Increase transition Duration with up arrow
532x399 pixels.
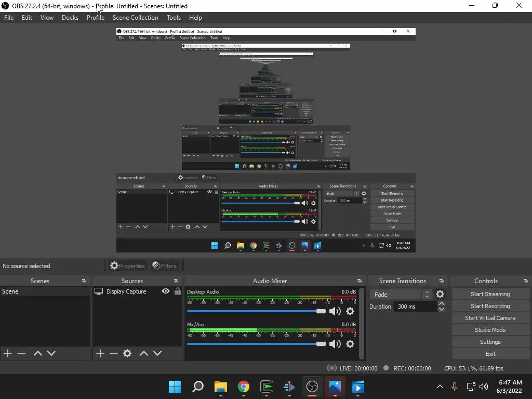point(442,303)
